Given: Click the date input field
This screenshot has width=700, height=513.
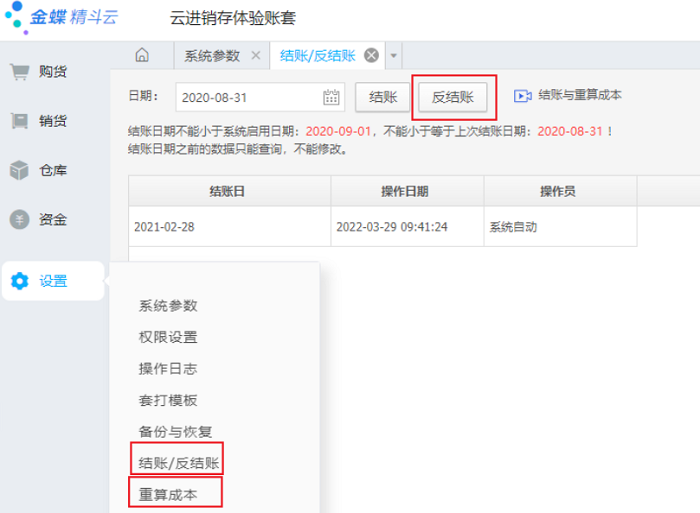Looking at the screenshot, I should point(248,97).
